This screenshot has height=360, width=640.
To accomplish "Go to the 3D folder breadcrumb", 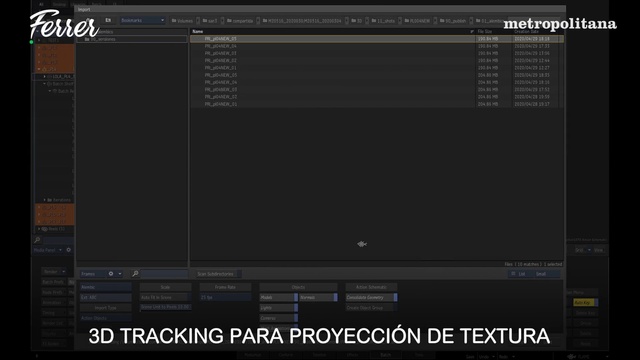I will pos(357,21).
